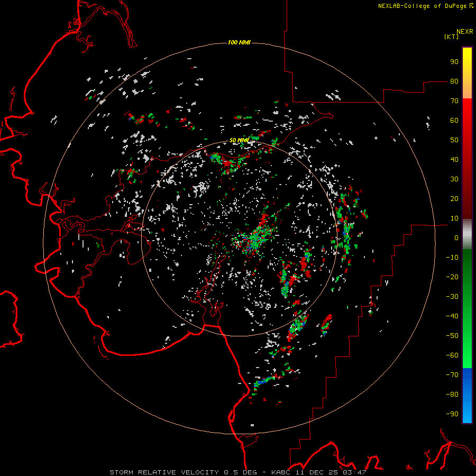The width and height of the screenshot is (476, 476).
Task: Click the -60 value on the velocity scale
Action: click(x=452, y=355)
